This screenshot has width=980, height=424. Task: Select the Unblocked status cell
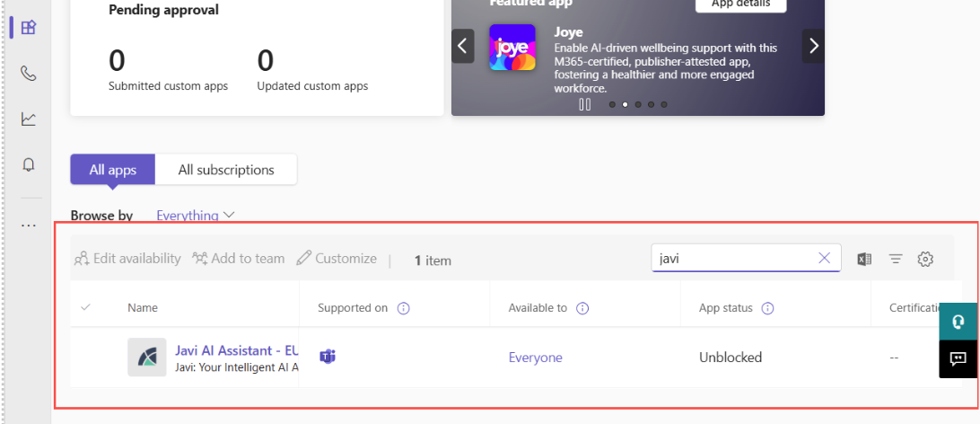731,358
